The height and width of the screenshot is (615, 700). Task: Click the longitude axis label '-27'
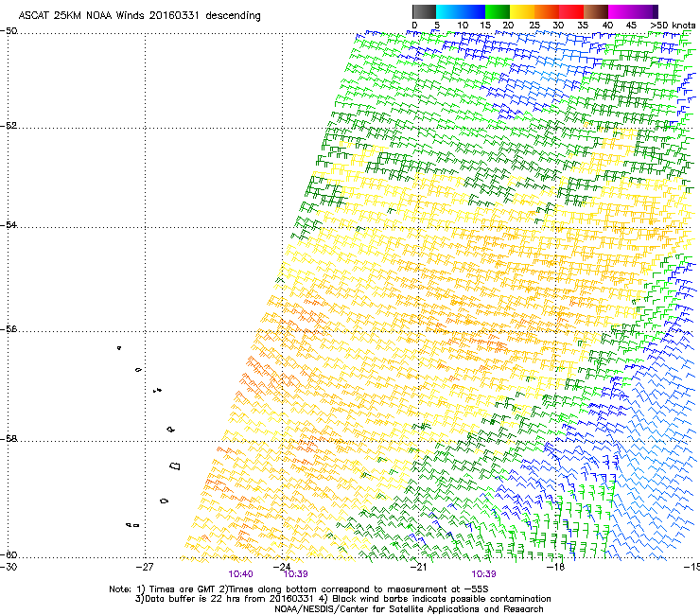[x=145, y=567]
